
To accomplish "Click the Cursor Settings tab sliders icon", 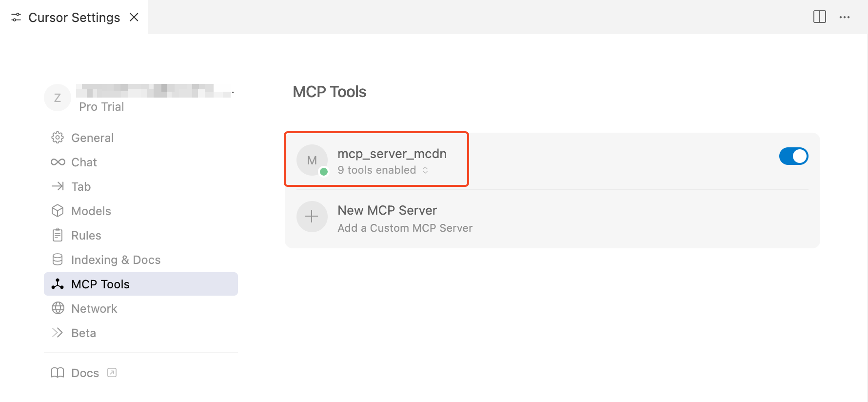I will 16,17.
